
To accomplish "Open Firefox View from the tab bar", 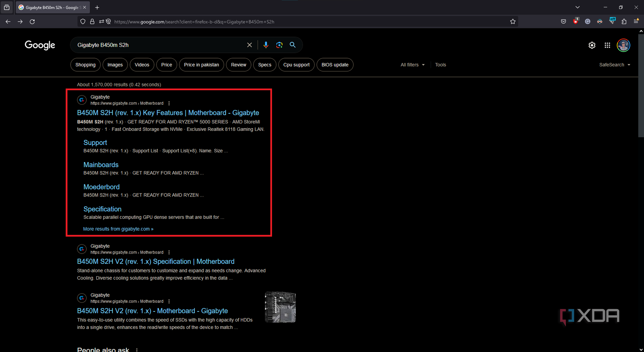I will point(7,7).
